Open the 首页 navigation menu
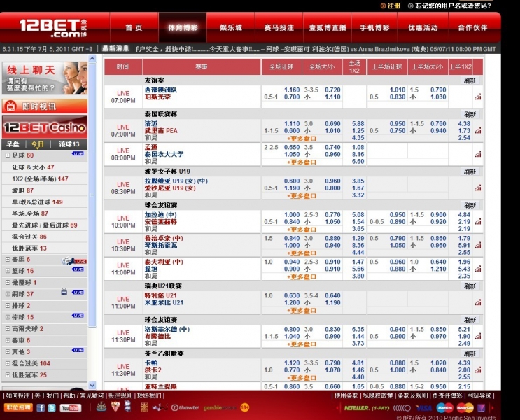520x420 pixels. pyautogui.click(x=134, y=27)
